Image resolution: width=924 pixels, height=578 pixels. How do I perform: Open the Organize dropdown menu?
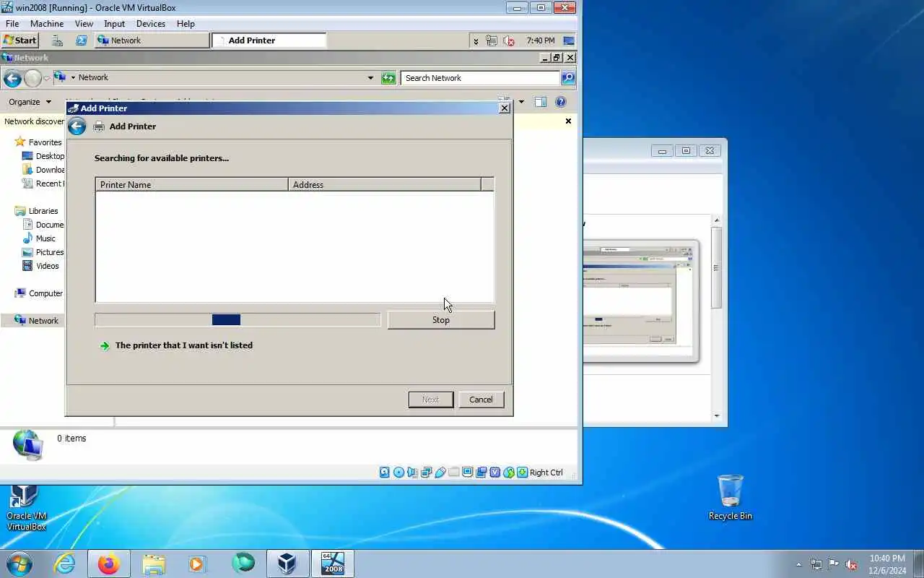(30, 102)
